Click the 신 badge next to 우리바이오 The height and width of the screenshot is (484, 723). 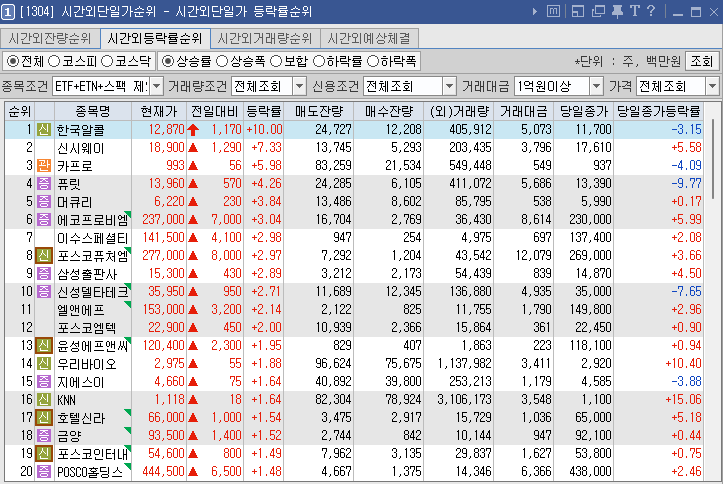[x=44, y=363]
